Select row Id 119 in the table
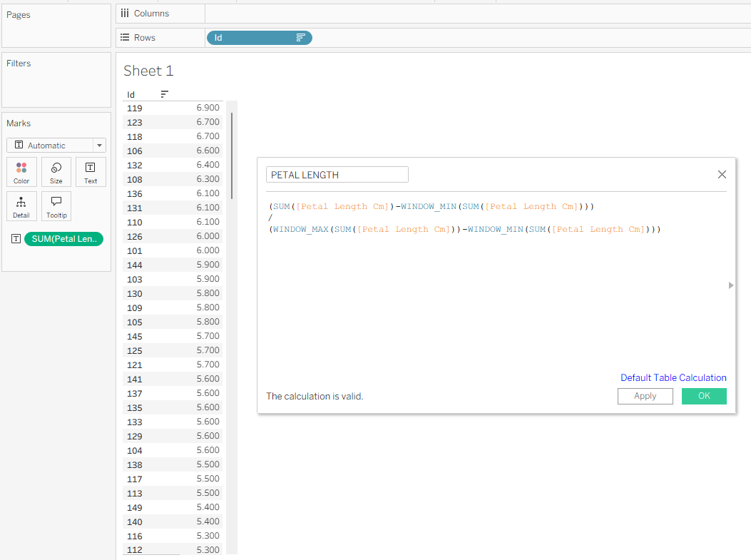The height and width of the screenshot is (560, 751). pos(134,108)
